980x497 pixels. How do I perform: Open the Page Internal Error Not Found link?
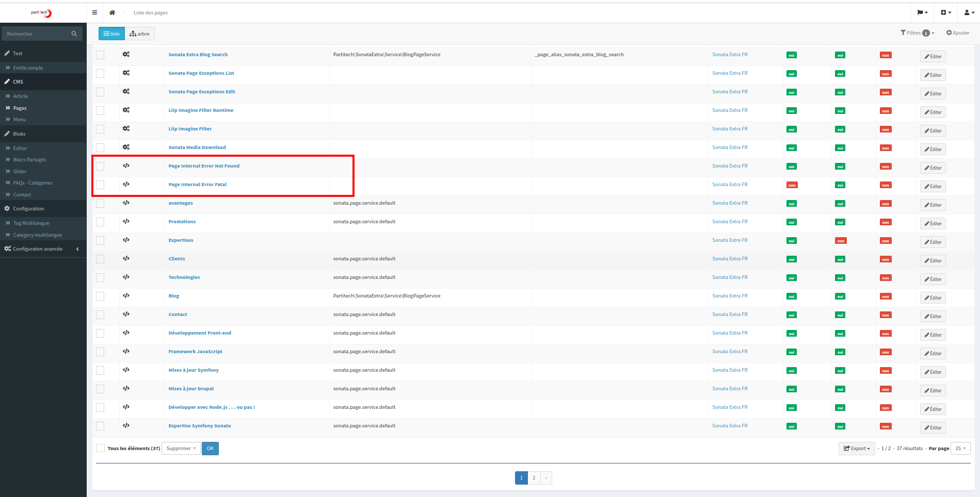[204, 165]
